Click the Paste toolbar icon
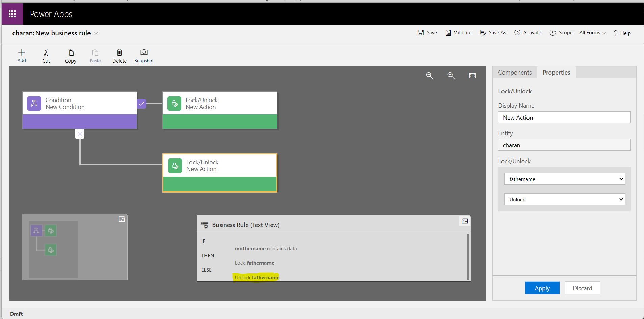The height and width of the screenshot is (319, 644). pos(95,52)
